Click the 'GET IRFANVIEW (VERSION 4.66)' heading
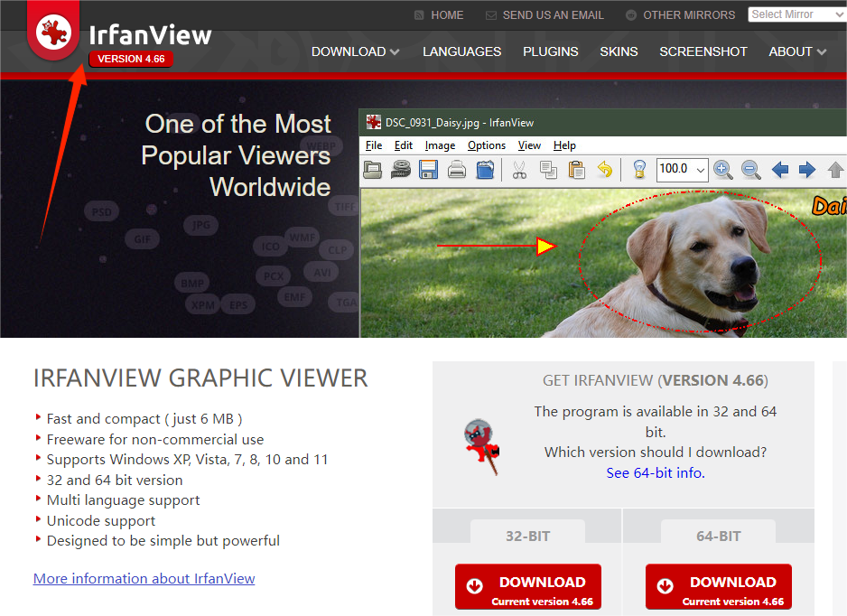 click(x=656, y=380)
